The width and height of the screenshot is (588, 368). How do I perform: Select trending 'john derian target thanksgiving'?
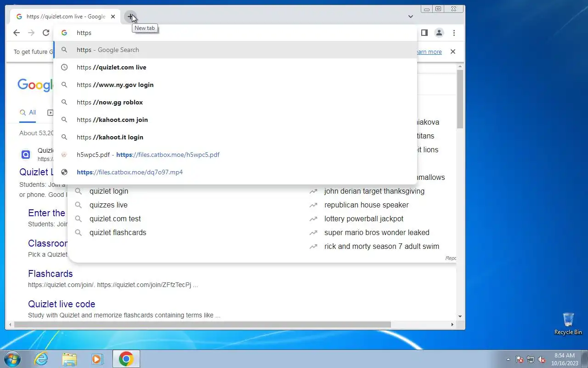374,191
